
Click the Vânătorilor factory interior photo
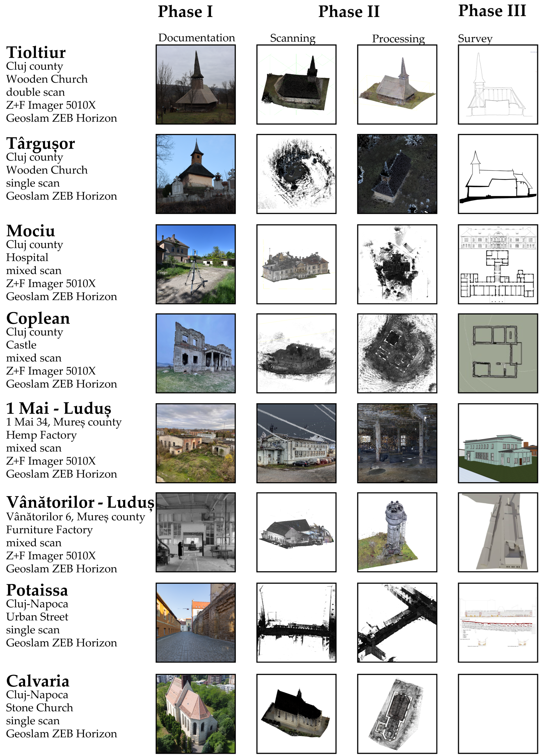click(195, 532)
